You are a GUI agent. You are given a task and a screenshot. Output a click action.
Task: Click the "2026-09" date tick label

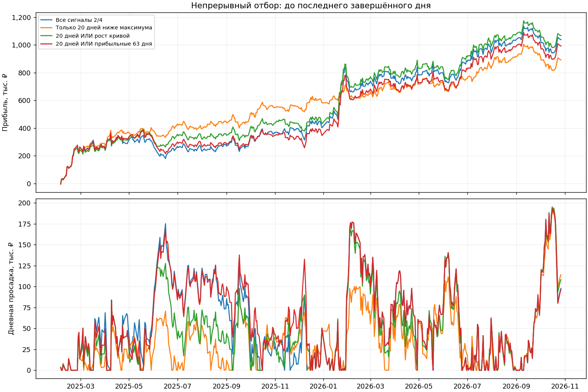(516, 386)
